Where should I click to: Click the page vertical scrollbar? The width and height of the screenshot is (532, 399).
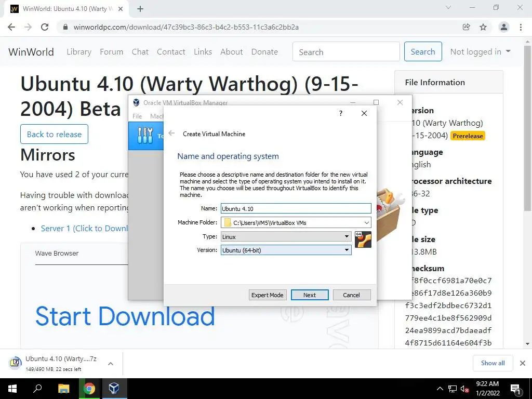tap(528, 129)
